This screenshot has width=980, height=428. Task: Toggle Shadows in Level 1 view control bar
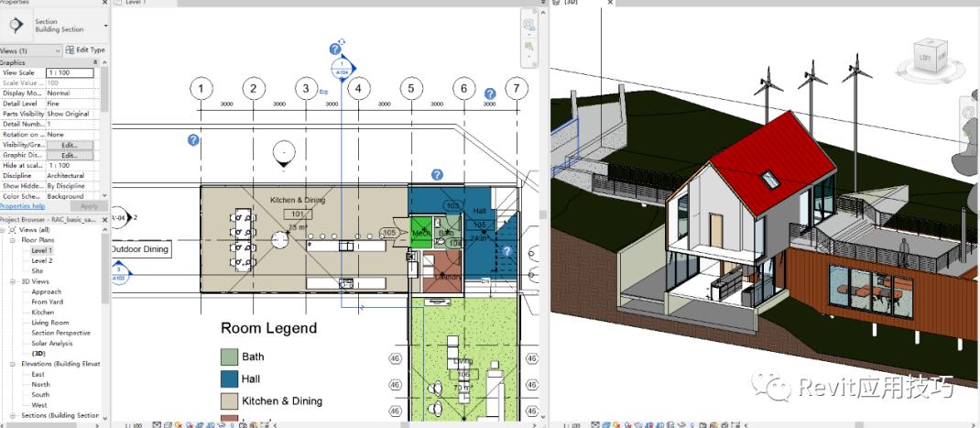coord(190,425)
